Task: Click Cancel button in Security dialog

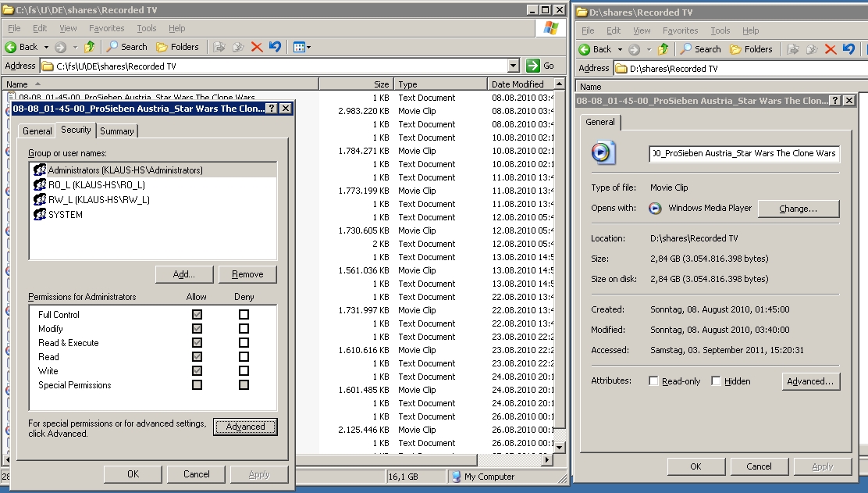Action: 197,474
